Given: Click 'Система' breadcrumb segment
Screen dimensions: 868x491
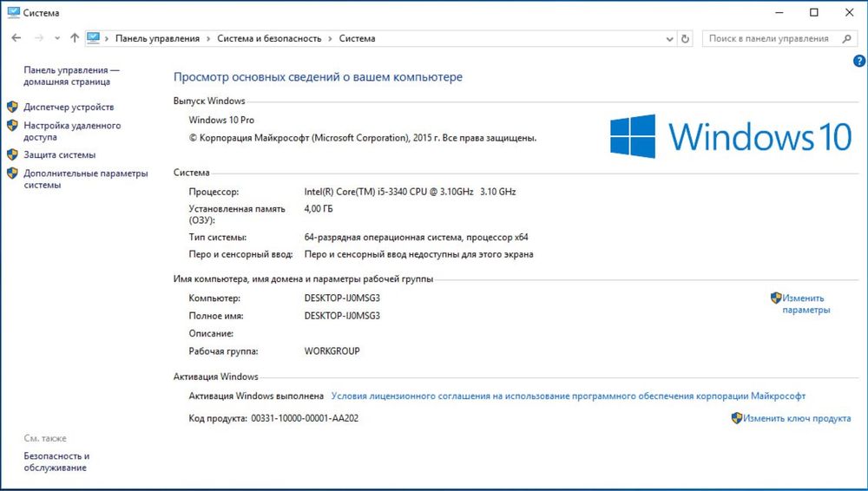Looking at the screenshot, I should pos(357,38).
